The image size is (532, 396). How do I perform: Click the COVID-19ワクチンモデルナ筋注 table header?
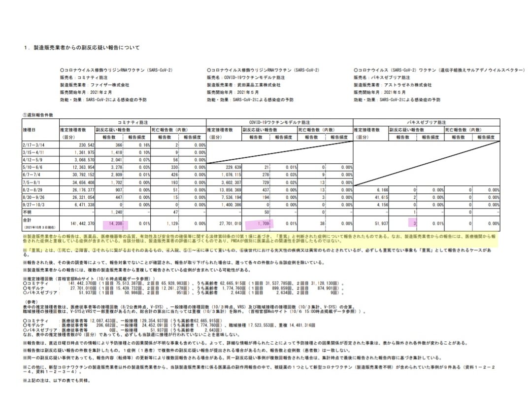click(279, 122)
